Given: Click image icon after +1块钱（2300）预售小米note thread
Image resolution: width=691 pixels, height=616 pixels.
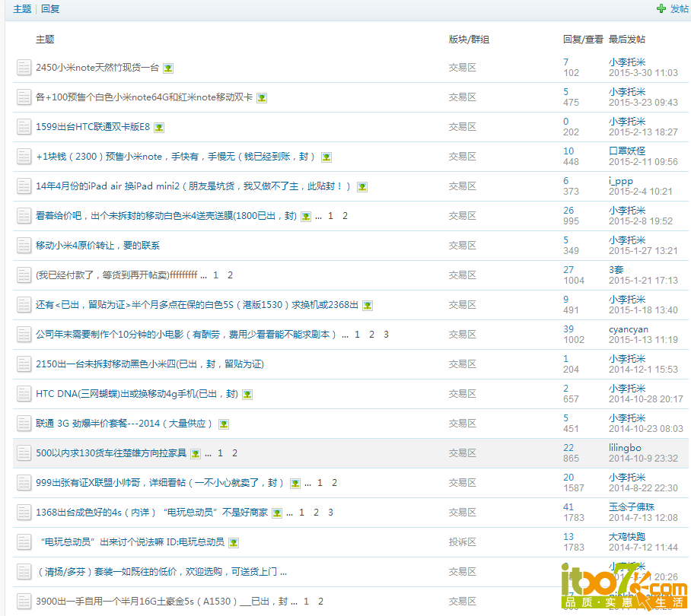Looking at the screenshot, I should click(326, 157).
